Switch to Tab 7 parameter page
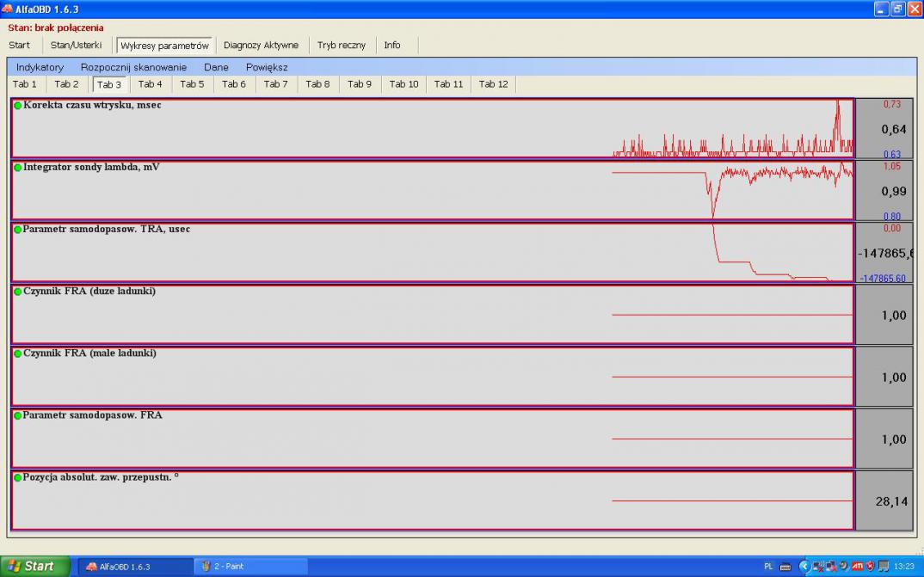The width and height of the screenshot is (924, 577). pos(275,84)
